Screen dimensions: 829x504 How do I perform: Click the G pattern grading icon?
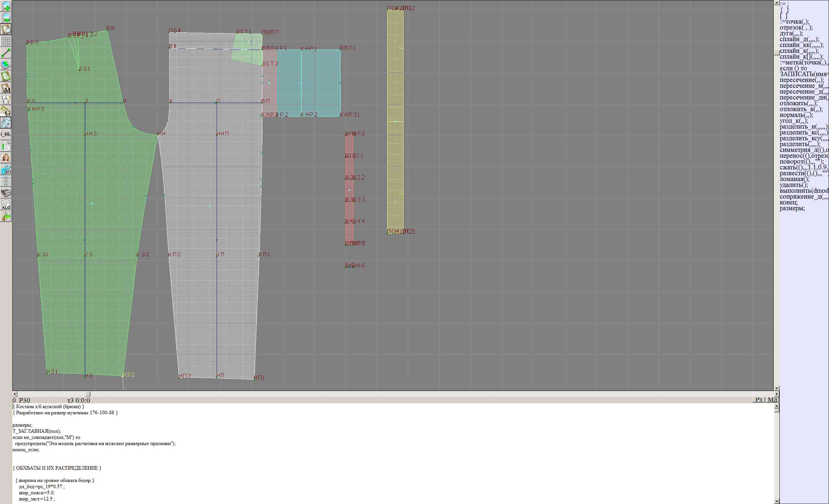(x=6, y=111)
